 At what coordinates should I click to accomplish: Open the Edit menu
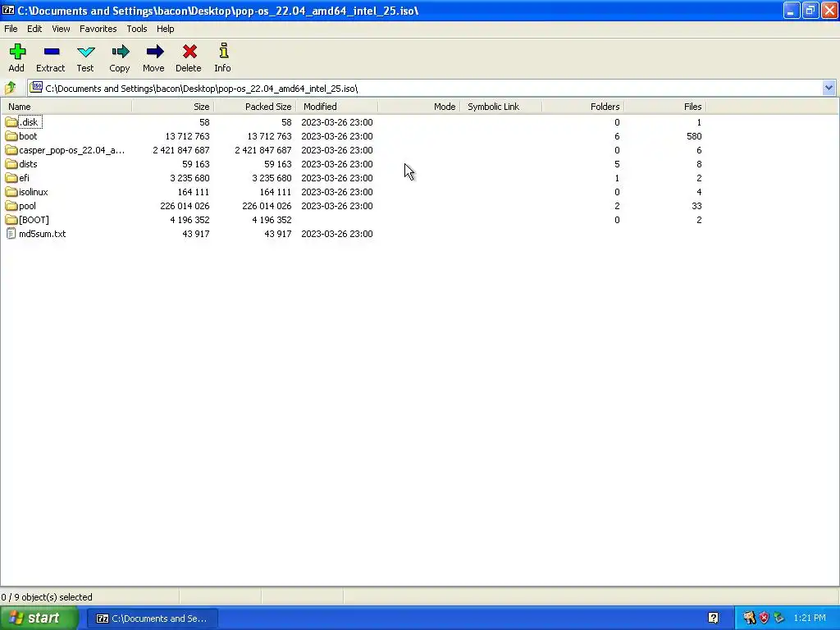[34, 29]
